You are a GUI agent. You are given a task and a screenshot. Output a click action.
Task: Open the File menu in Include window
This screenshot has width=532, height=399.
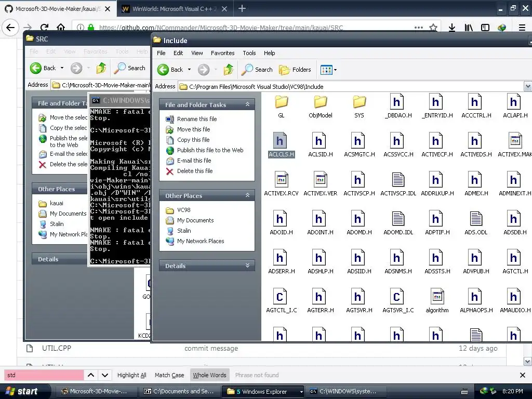(x=161, y=53)
